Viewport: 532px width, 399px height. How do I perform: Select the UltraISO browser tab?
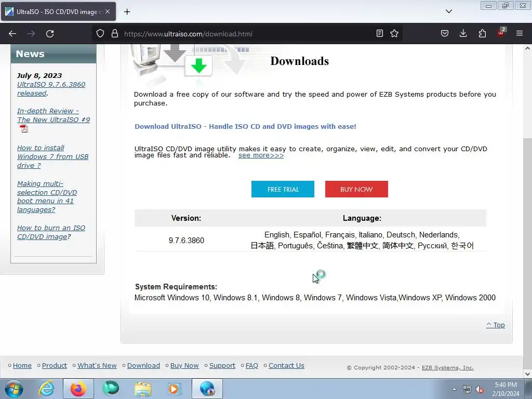58,11
